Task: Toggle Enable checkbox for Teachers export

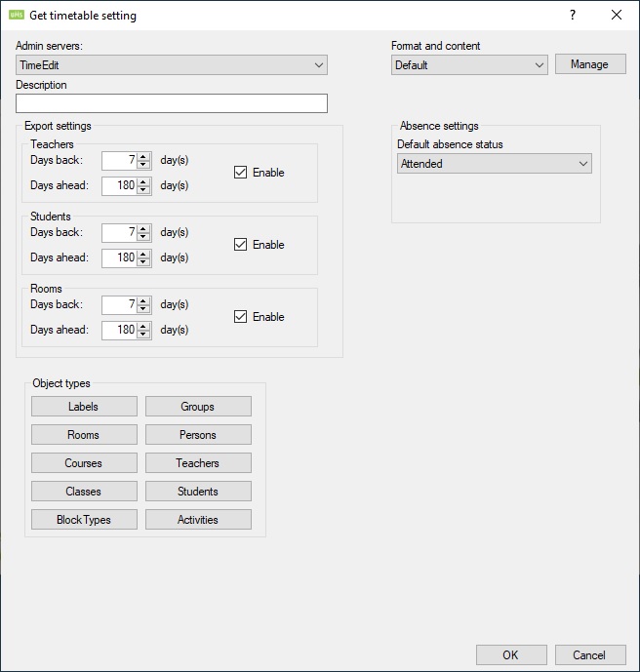Action: [240, 173]
